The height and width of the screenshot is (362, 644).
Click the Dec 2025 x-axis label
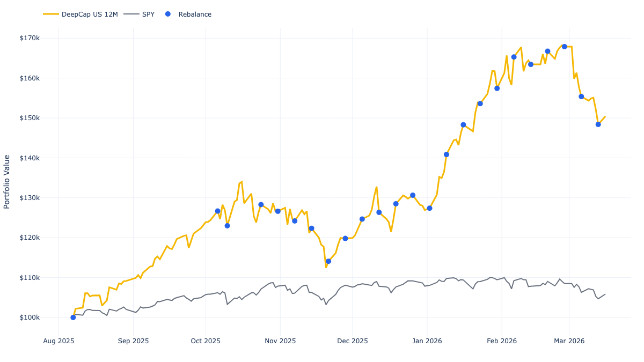pos(353,341)
